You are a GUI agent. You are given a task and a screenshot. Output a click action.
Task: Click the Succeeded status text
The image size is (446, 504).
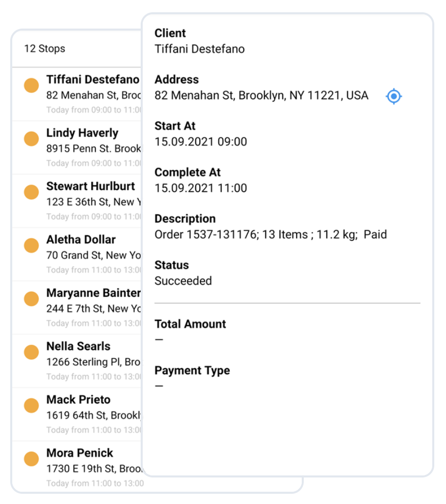point(183,281)
